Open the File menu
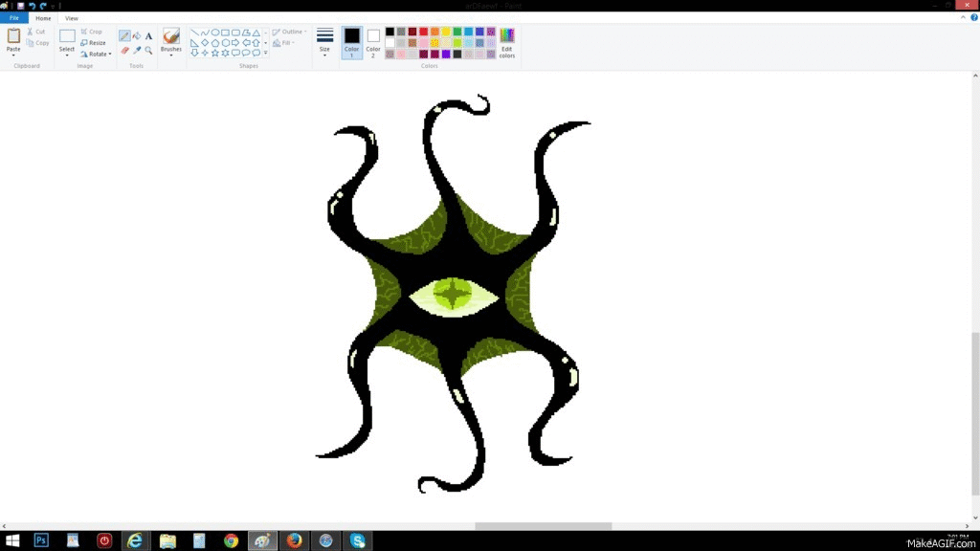This screenshot has height=551, width=980. [14, 18]
